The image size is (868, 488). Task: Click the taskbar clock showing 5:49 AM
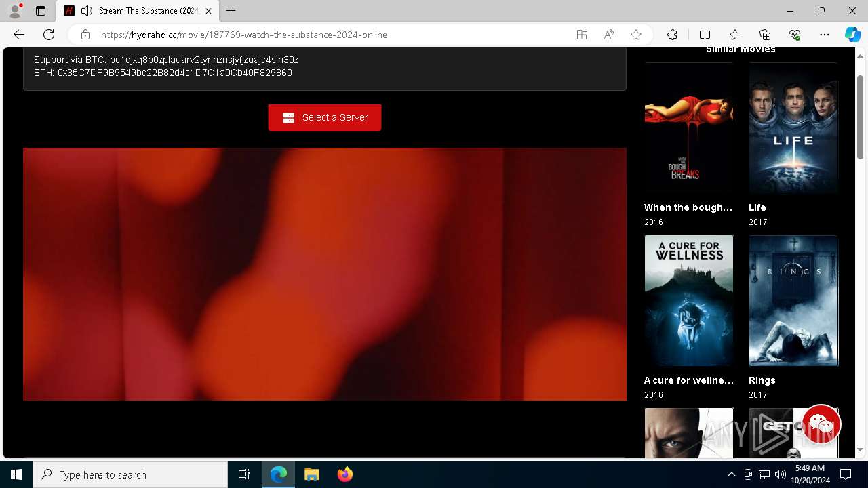coord(810,474)
